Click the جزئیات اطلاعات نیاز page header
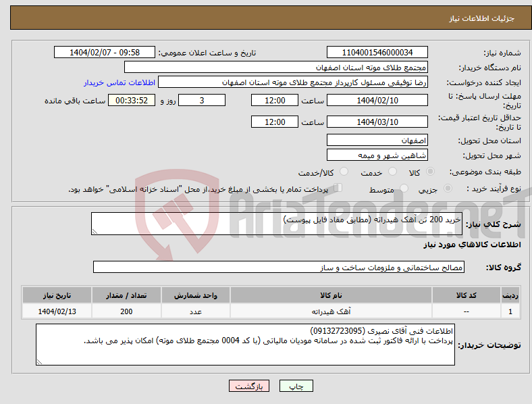The height and width of the screenshot is (404, 532). click(x=481, y=18)
